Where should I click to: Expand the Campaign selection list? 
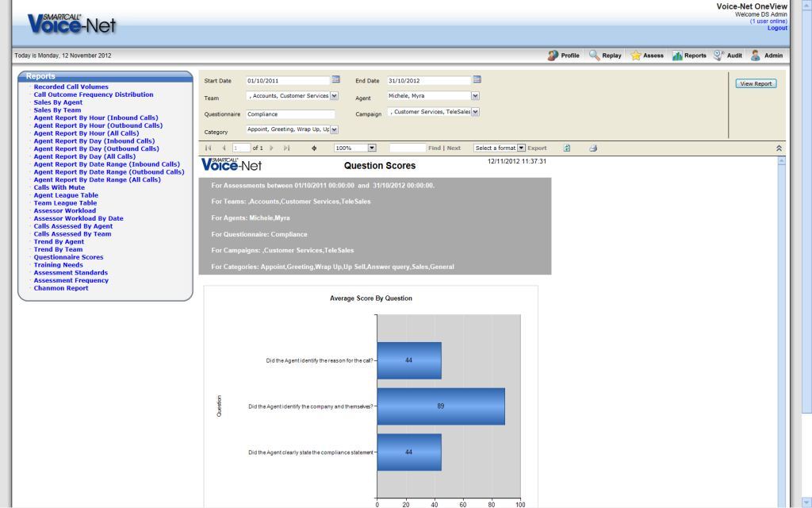tap(473, 112)
